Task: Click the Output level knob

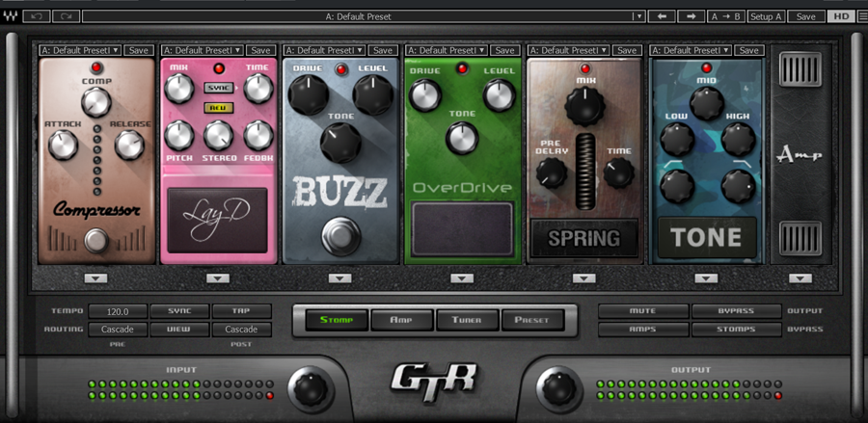Action: 559,388
